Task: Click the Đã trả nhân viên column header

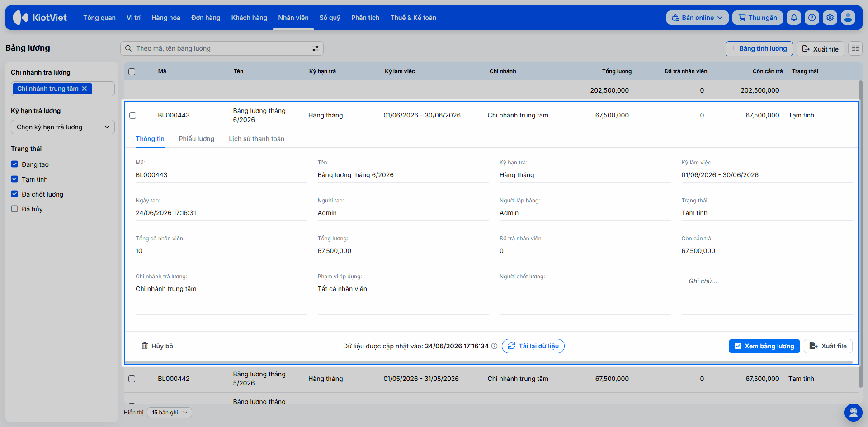Action: pyautogui.click(x=686, y=71)
